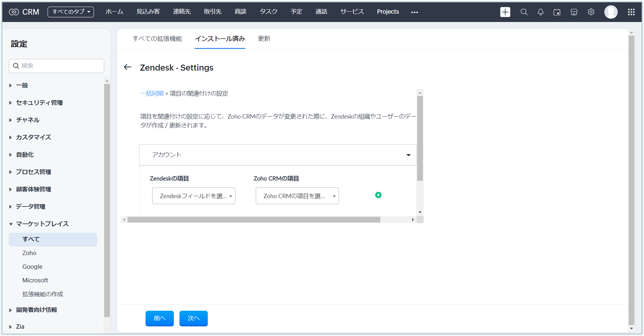The image size is (644, 336).
Task: Open the Zoho marketplace item
Action: pyautogui.click(x=29, y=253)
